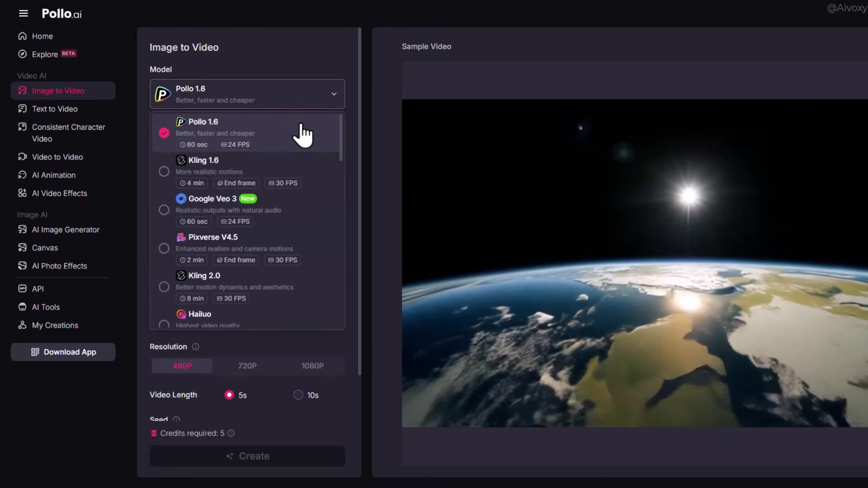Click the Credits required info icon
Image resolution: width=868 pixels, height=488 pixels.
[231, 433]
